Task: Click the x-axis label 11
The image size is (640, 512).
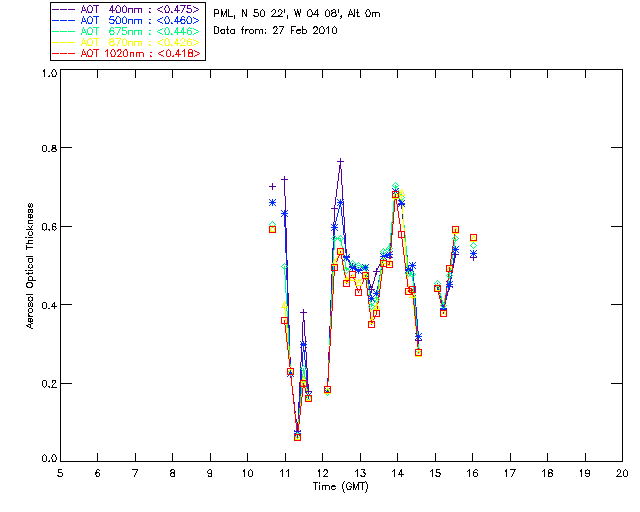Action: (x=285, y=474)
